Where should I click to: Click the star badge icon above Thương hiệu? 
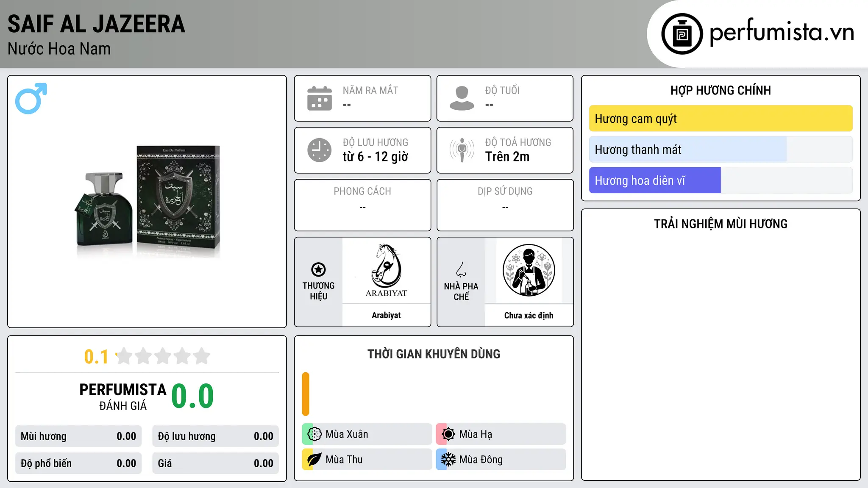[x=318, y=269]
